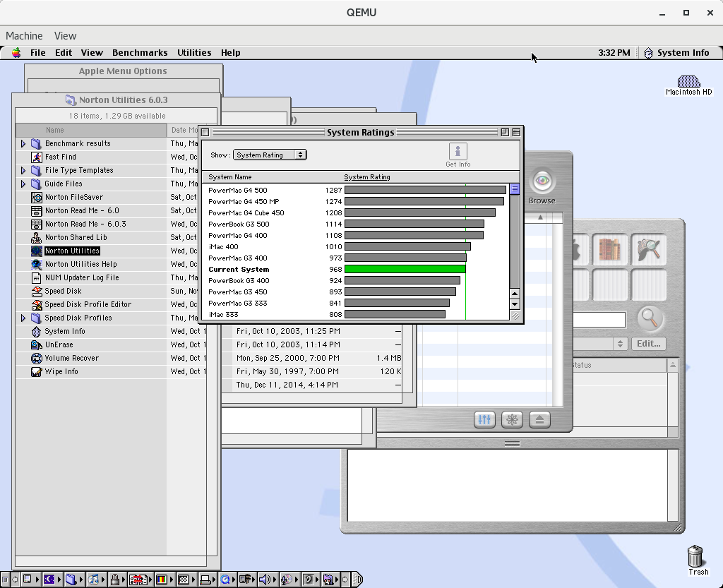Expand the File Type Templates folder
Screen dimensions: 723x588
23,171
